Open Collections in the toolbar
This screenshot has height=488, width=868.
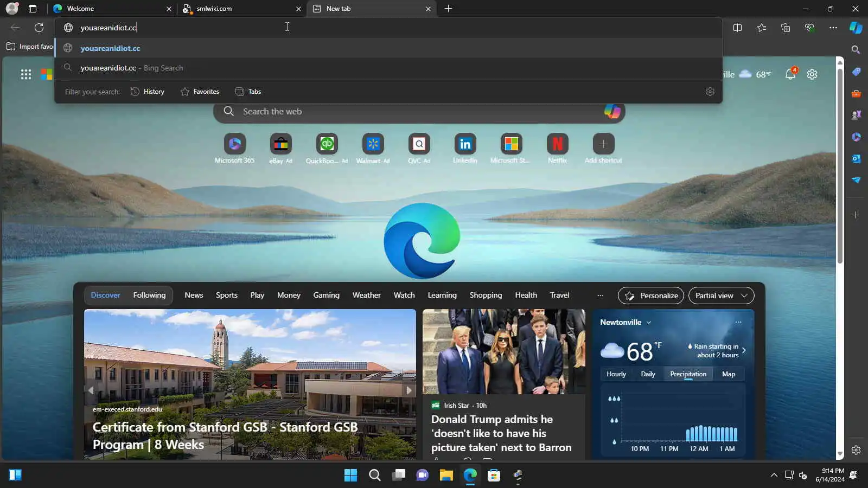(x=786, y=28)
